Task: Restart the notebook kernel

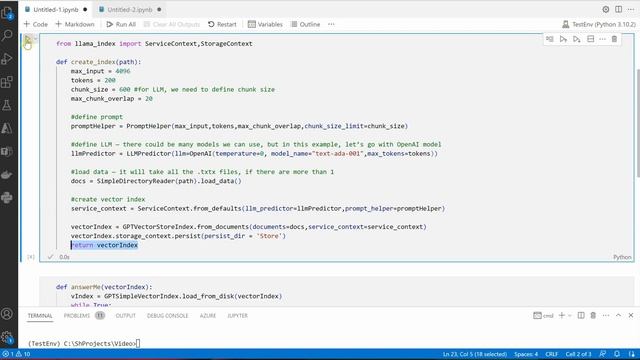Action: point(222,24)
